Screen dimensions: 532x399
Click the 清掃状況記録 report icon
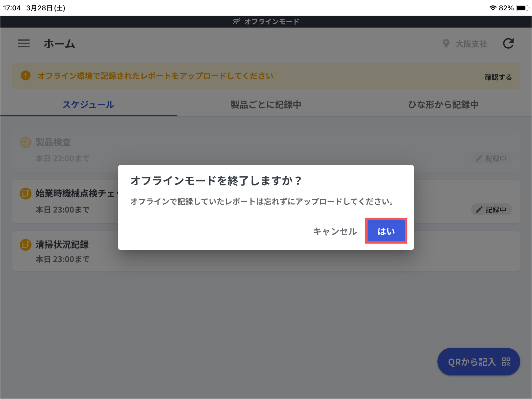[25, 245]
